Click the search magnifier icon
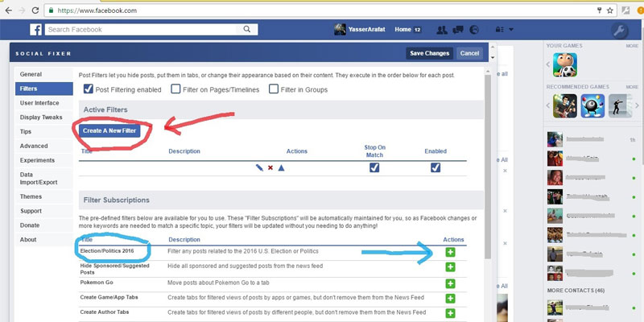This screenshot has height=322, width=644. 247,29
